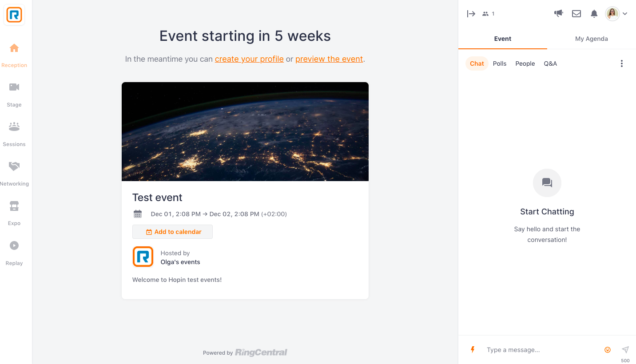Switch to the Event tab

point(503,39)
